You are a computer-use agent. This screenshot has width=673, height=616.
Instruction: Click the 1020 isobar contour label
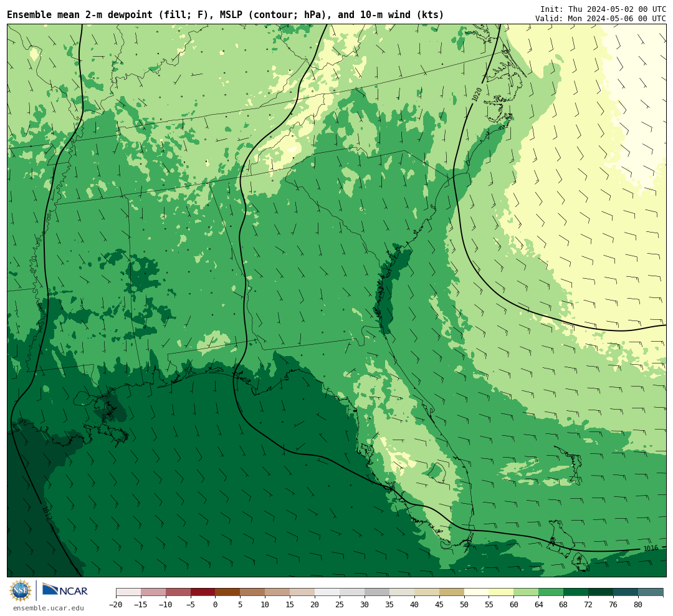coord(477,95)
